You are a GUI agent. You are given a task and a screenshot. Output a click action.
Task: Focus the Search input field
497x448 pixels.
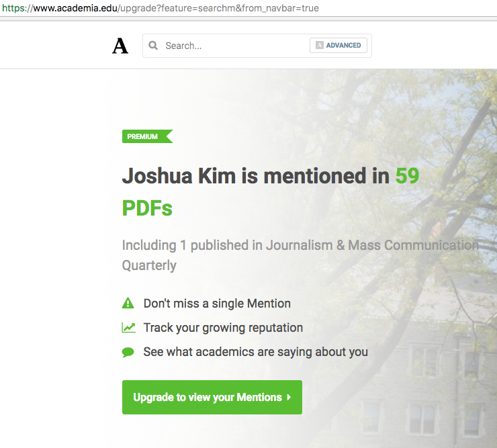235,46
